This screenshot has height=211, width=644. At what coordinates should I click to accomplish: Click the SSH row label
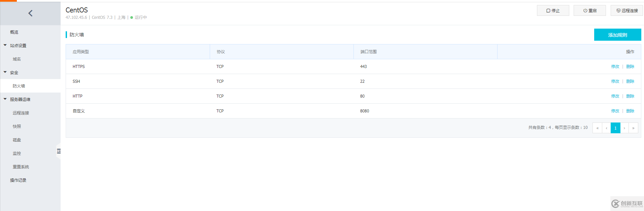76,81
